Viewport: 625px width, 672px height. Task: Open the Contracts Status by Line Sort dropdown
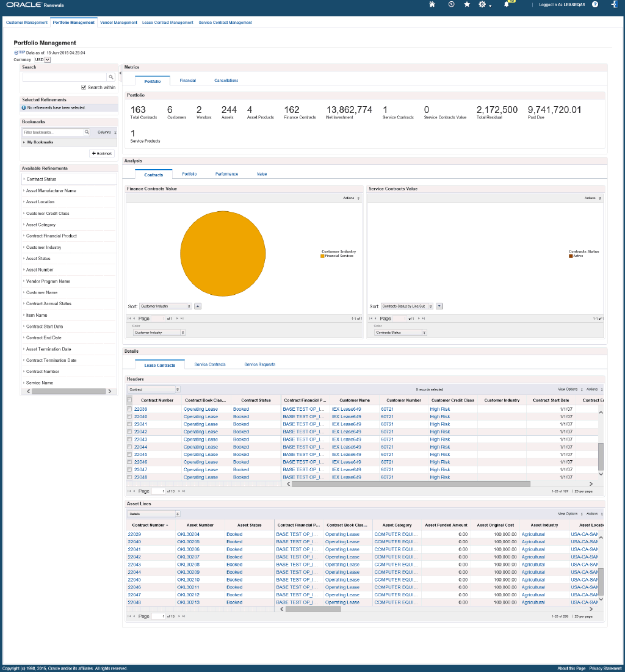pos(407,306)
